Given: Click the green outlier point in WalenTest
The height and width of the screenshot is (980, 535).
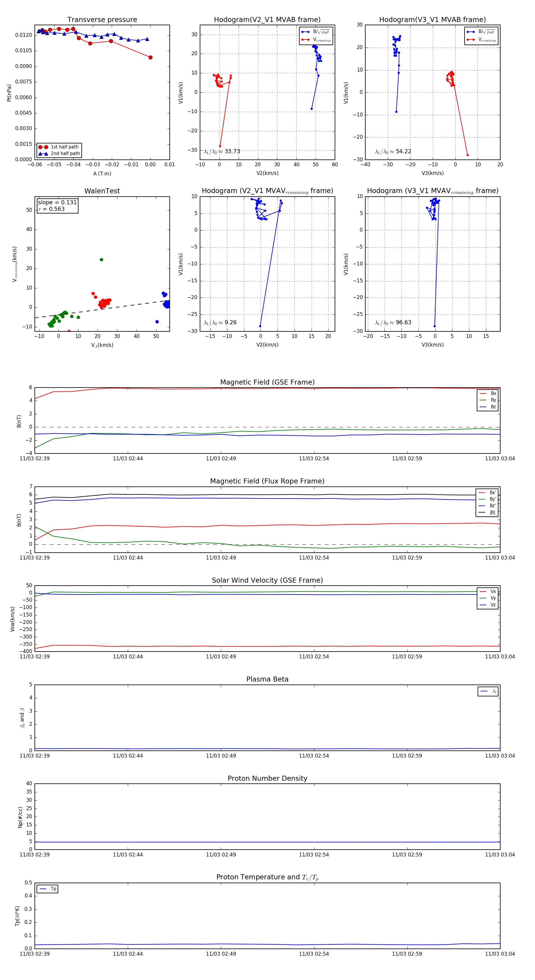Looking at the screenshot, I should pos(101,260).
